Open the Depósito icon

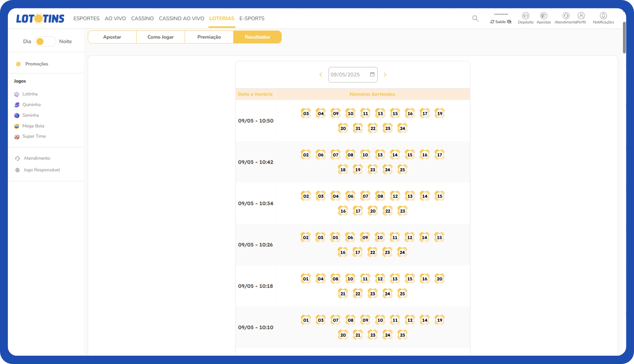pyautogui.click(x=525, y=16)
